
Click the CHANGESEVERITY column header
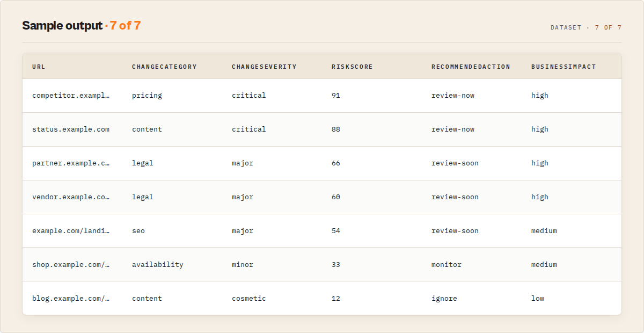264,67
